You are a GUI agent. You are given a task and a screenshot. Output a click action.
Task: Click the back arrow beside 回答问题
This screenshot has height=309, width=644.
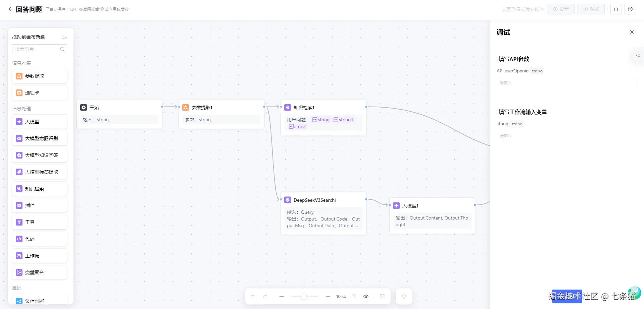pyautogui.click(x=10, y=9)
